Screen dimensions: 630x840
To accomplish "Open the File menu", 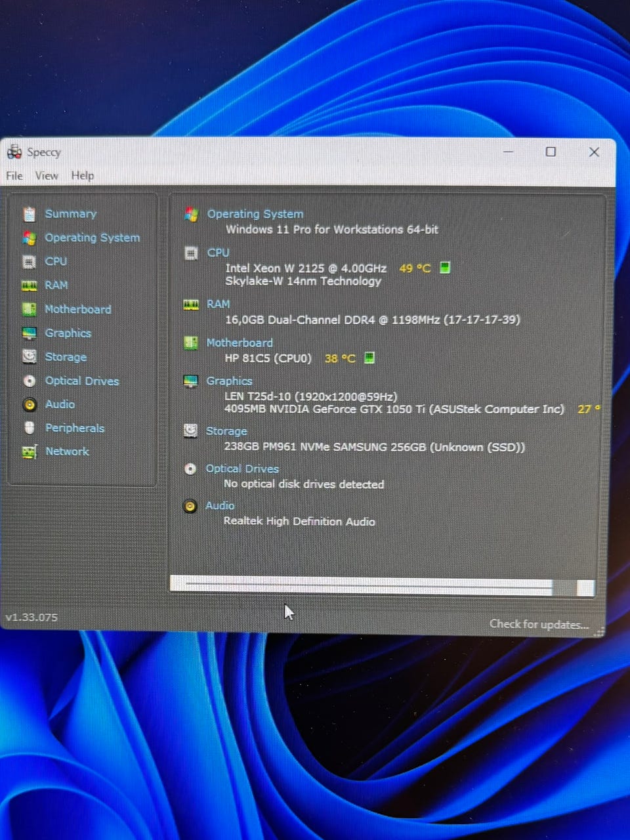I will [x=14, y=176].
